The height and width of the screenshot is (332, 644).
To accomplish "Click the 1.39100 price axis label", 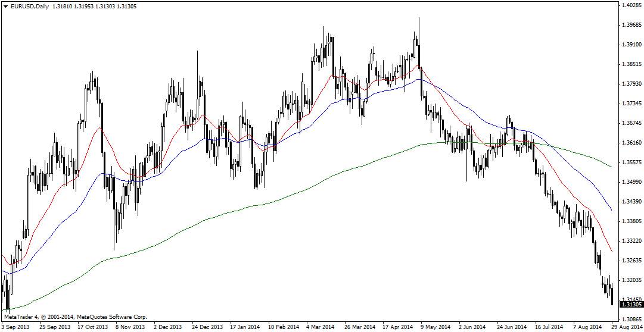I will coord(631,45).
